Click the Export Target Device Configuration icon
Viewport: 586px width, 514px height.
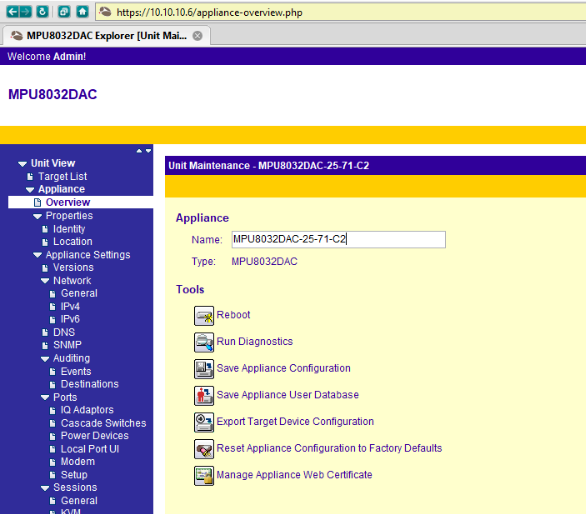(x=204, y=422)
